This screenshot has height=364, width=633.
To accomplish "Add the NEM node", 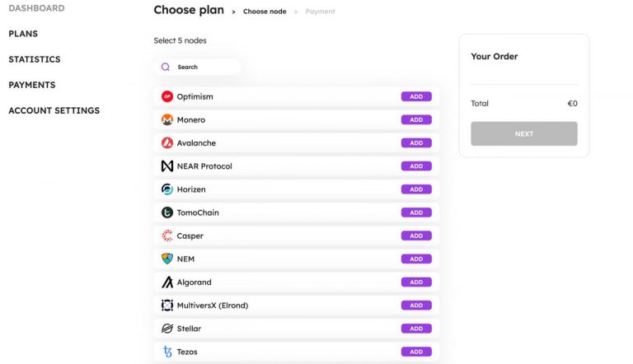I will [416, 259].
